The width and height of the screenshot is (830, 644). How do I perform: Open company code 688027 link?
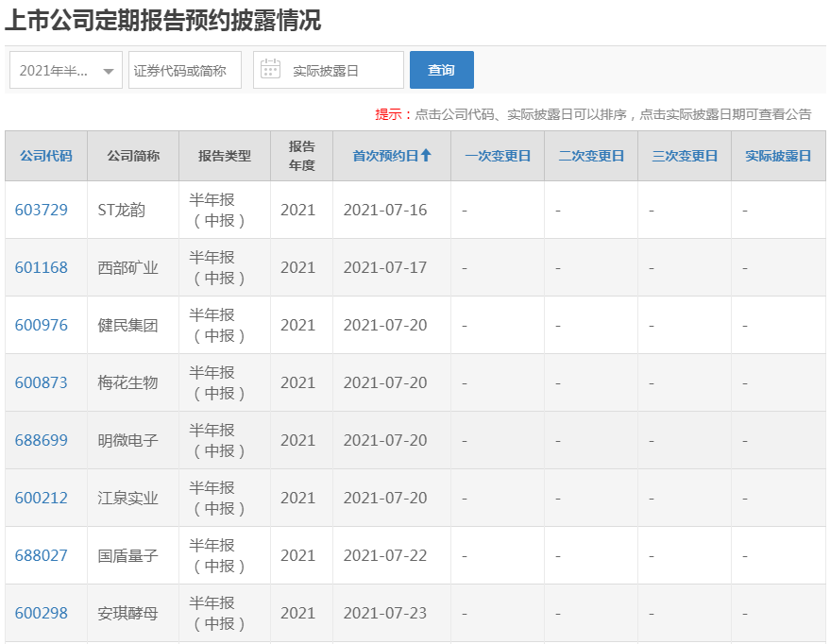point(42,556)
